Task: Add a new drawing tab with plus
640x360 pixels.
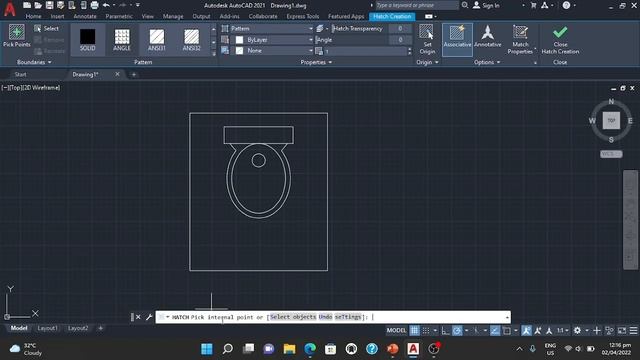Action: [133, 74]
